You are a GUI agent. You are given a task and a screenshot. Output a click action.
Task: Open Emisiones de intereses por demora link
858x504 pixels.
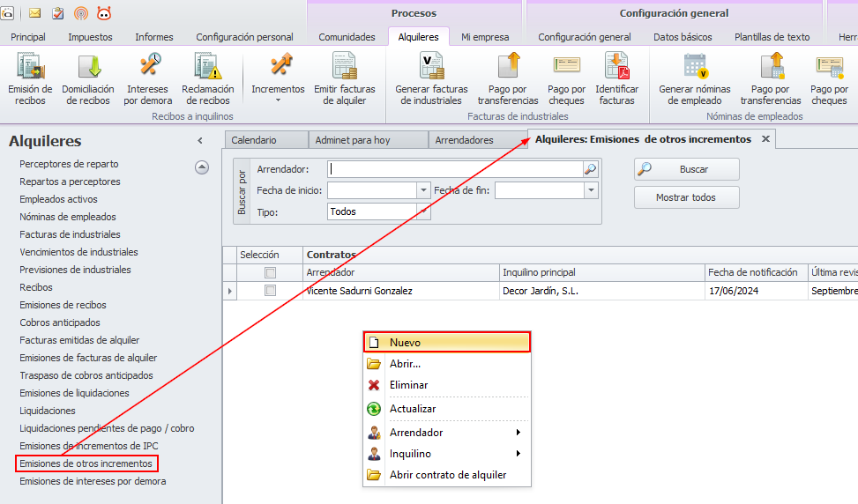point(93,482)
